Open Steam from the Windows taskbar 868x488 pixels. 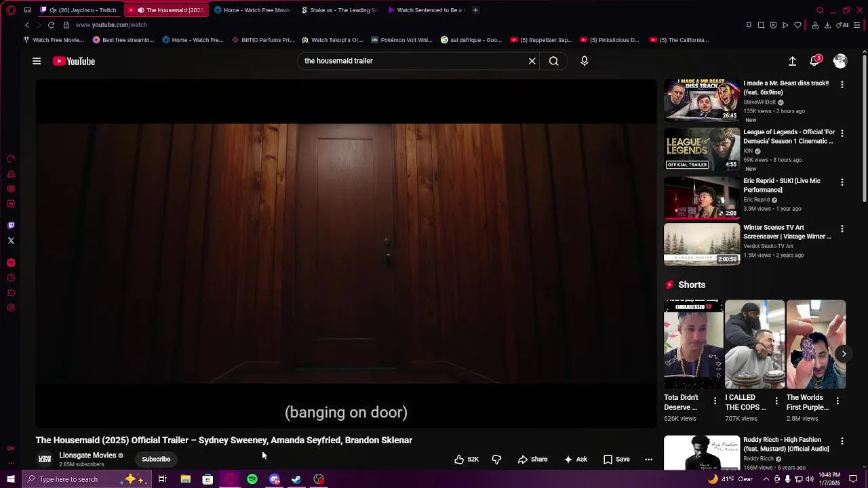pos(296,479)
